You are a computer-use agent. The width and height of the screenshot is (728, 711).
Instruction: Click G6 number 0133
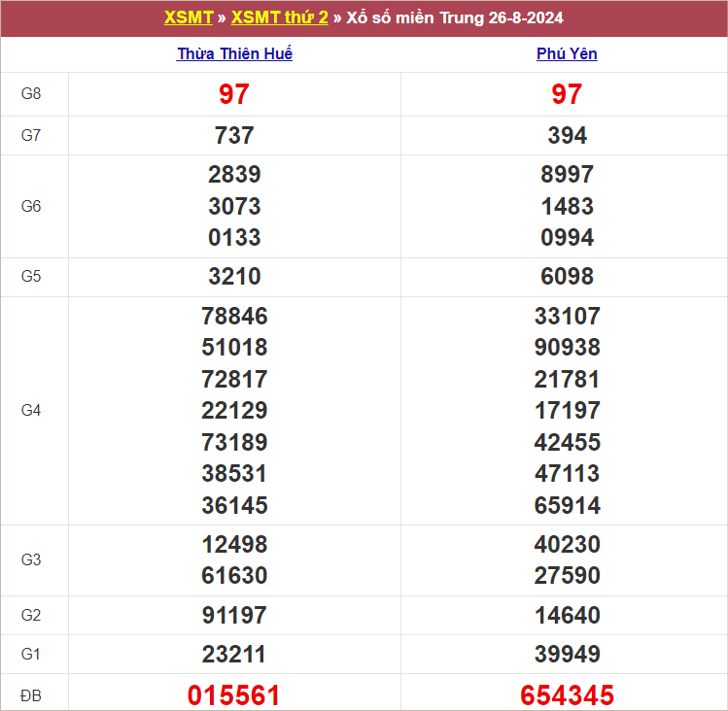click(234, 238)
